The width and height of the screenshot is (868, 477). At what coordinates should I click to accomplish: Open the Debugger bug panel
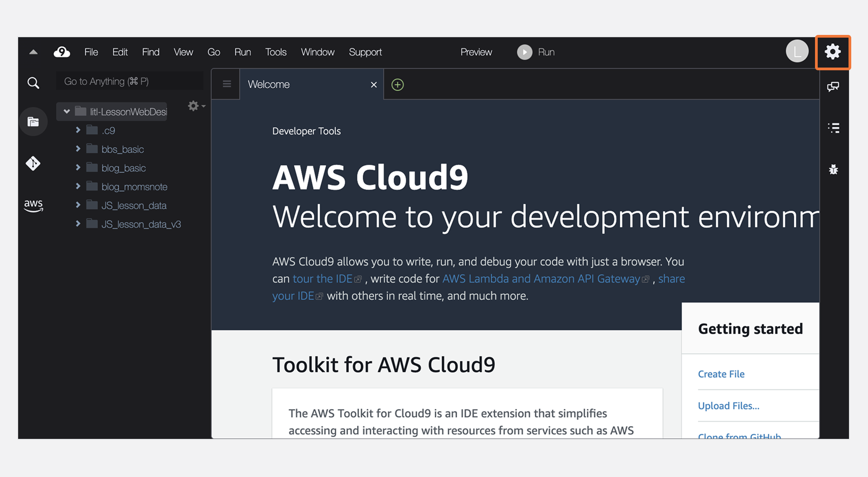(834, 170)
